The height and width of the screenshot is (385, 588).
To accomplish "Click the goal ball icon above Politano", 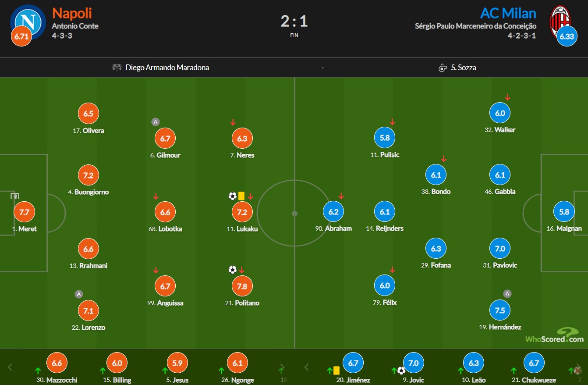I will 233,270.
